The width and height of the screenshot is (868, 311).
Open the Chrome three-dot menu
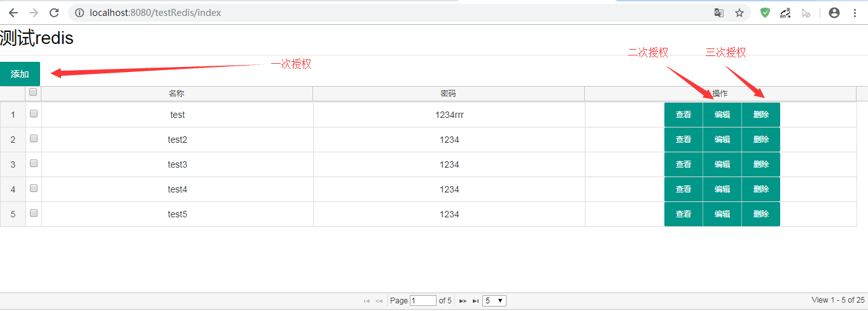(855, 13)
